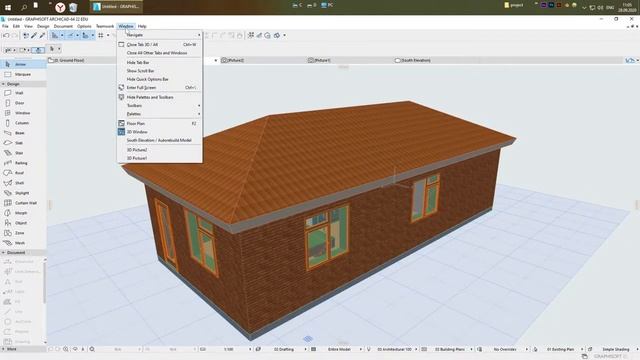Screen dimensions: 640x360
Task: Open the Palettes submenu
Action: point(159,114)
